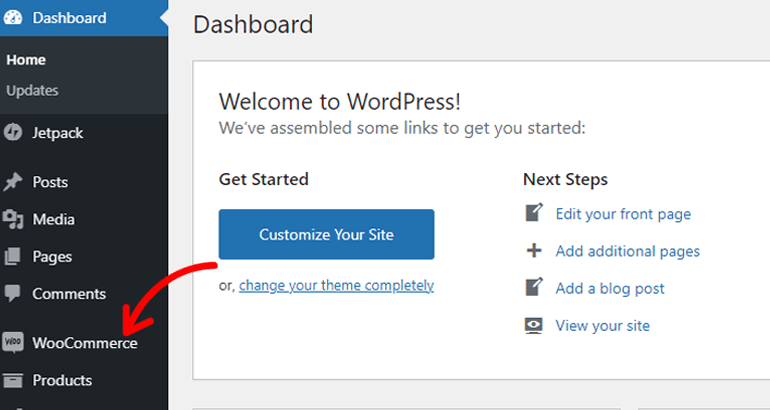Click the Jetpack lightning icon
770x410 pixels.
coord(13,132)
